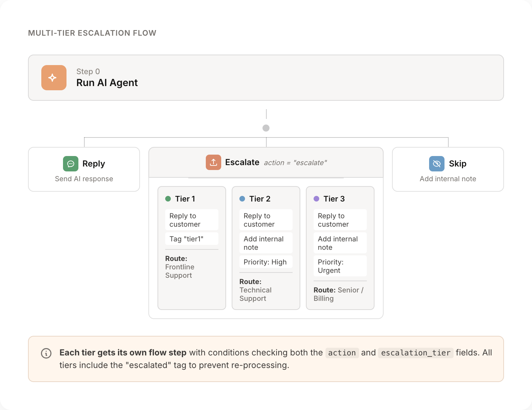Click the 'Priority: High' pill in Tier 2
The image size is (532, 410).
pos(266,262)
